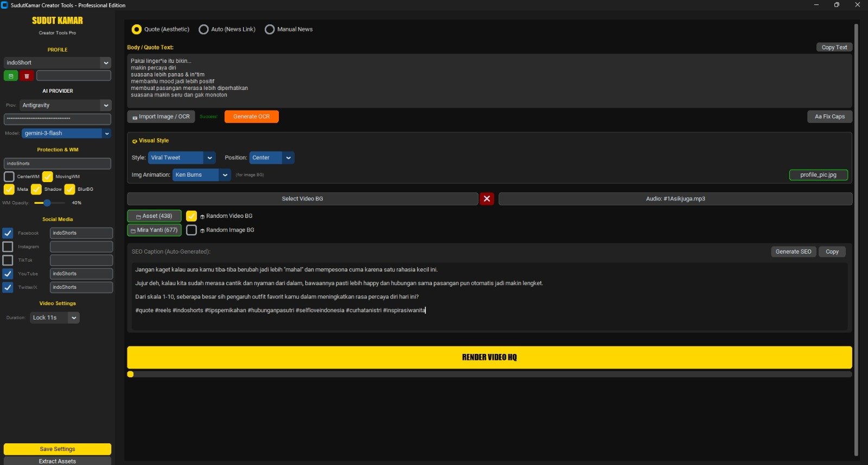Viewport: 868px width, 465px height.
Task: Toggle the MovingWM checkbox
Action: click(48, 177)
